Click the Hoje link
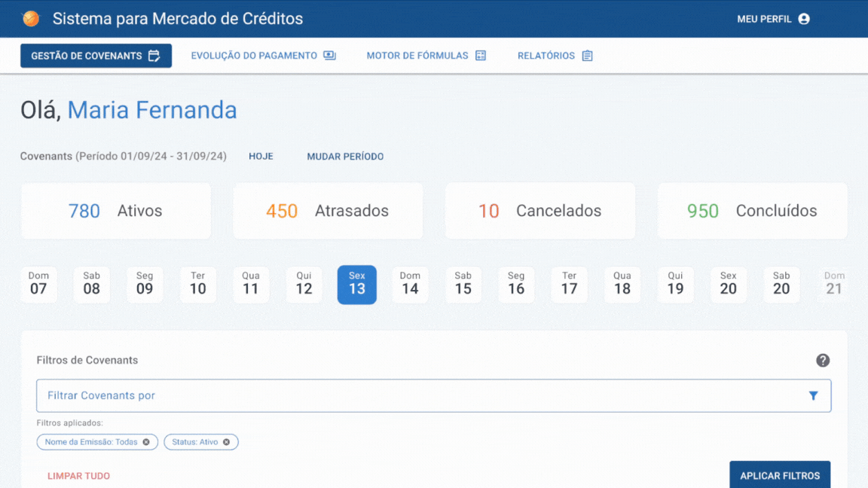 pos(261,157)
